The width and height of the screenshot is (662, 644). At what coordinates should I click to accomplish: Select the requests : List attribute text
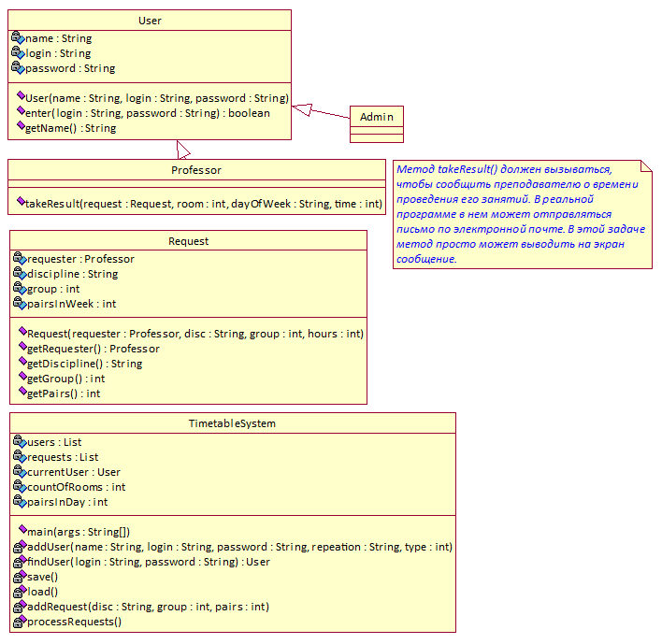[x=63, y=457]
